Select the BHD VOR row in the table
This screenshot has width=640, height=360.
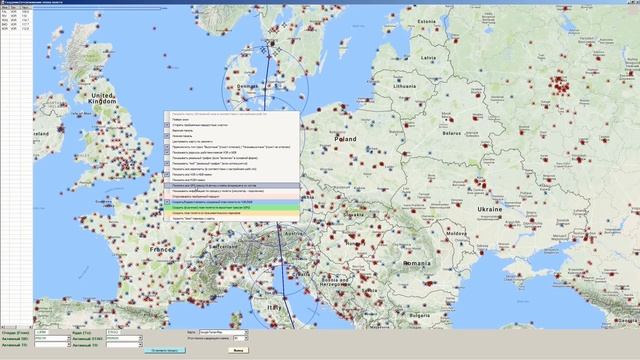(16, 24)
